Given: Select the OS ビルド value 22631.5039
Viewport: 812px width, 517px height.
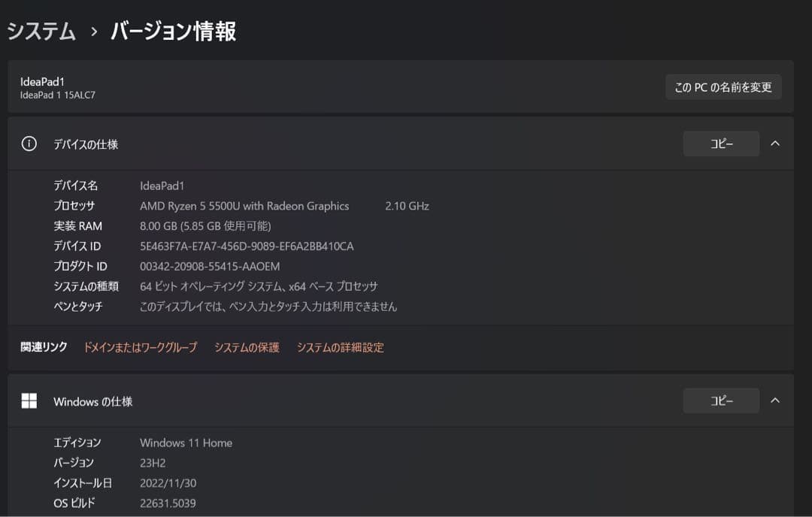Looking at the screenshot, I should click(167, 503).
